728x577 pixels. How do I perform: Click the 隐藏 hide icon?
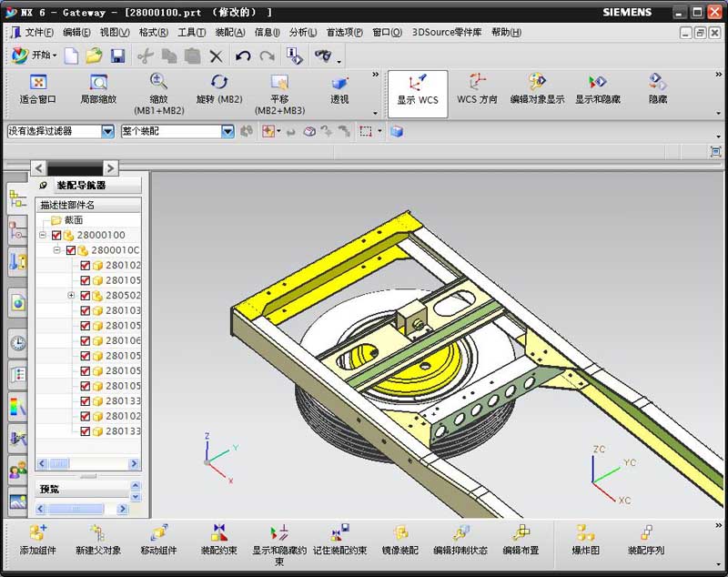(x=658, y=82)
